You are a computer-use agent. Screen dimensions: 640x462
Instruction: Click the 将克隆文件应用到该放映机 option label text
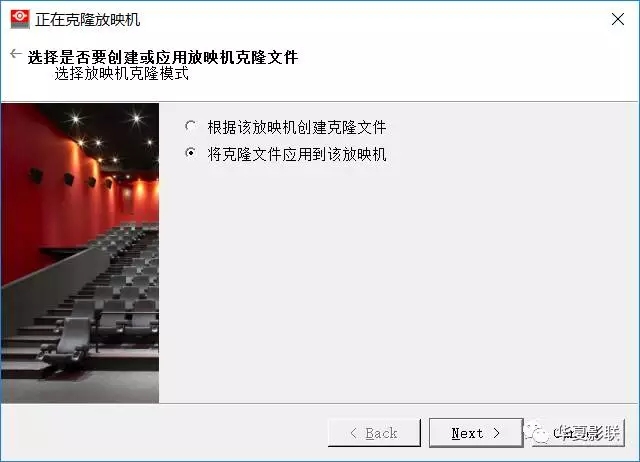[x=297, y=154]
